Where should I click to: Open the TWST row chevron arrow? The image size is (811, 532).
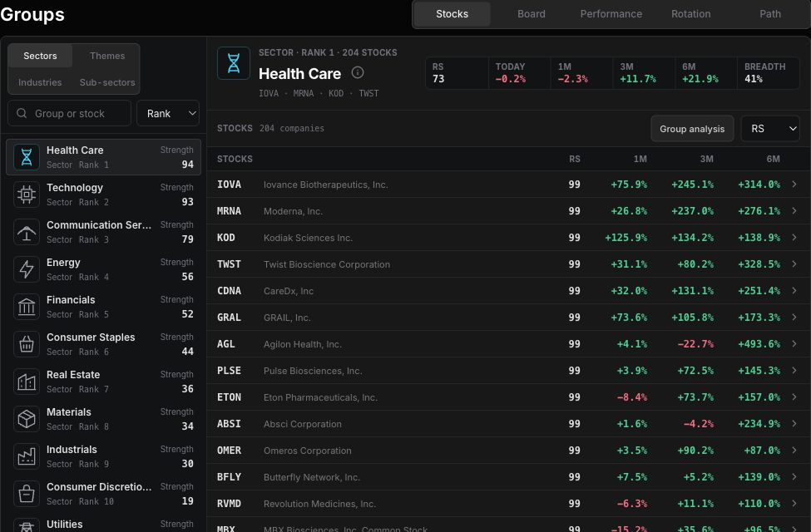tap(794, 264)
